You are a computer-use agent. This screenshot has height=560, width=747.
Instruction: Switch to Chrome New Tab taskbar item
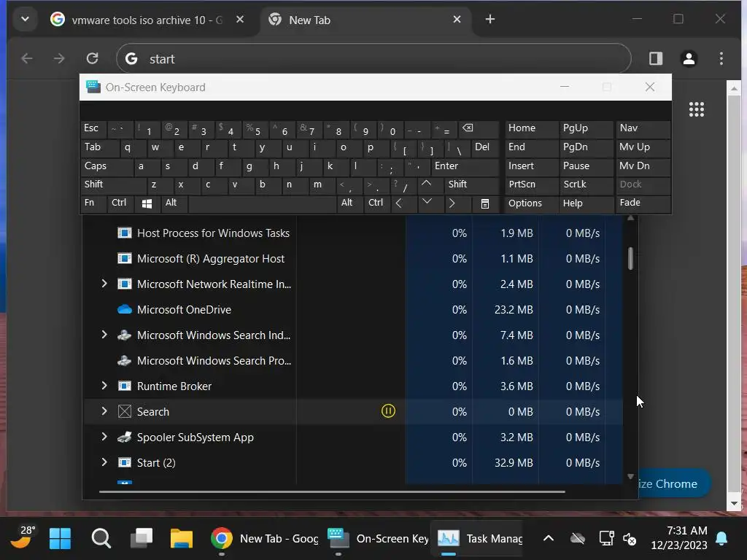(265, 539)
